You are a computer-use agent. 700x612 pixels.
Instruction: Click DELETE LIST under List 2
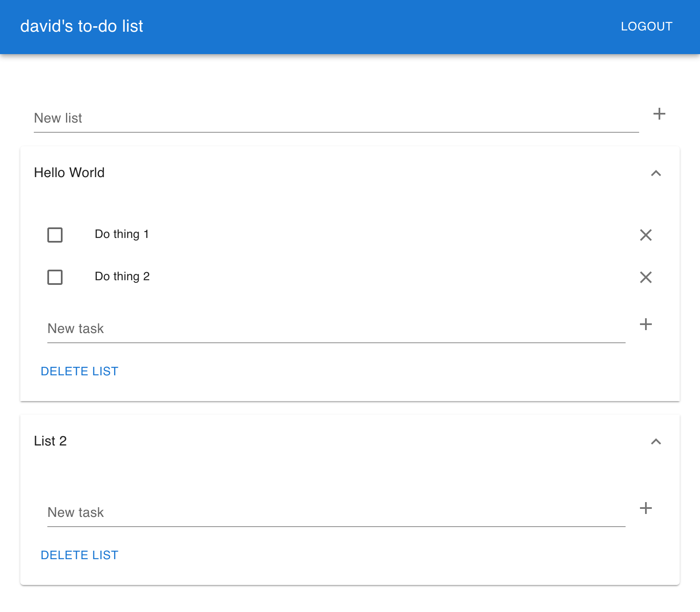(x=79, y=555)
